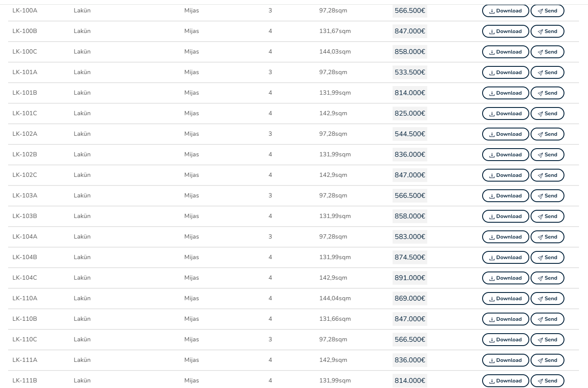Click paper-plane send icon for LK-100B
The height and width of the screenshot is (388, 588).
(x=540, y=32)
